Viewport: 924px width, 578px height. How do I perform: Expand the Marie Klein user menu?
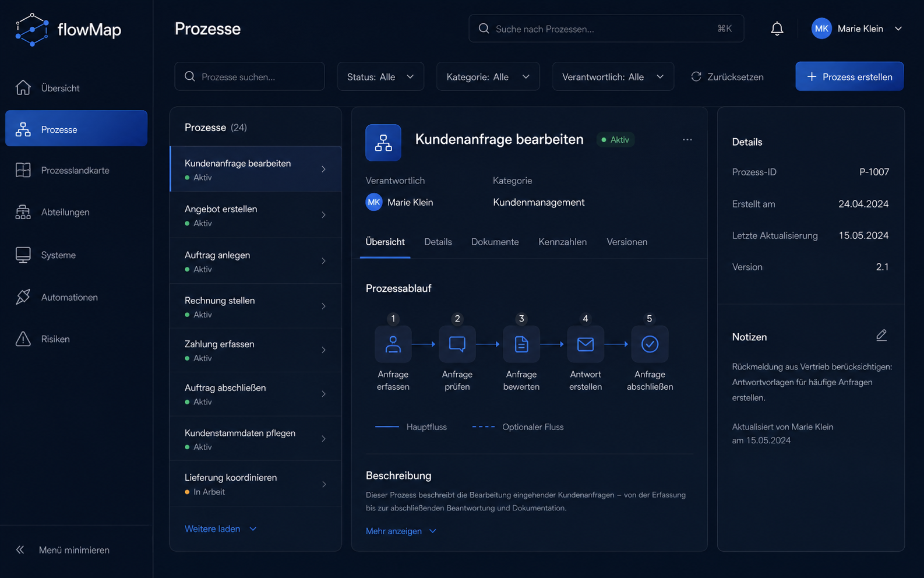pos(857,29)
